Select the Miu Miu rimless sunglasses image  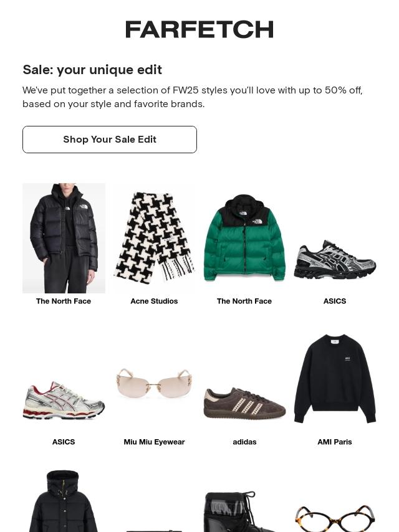(x=154, y=383)
